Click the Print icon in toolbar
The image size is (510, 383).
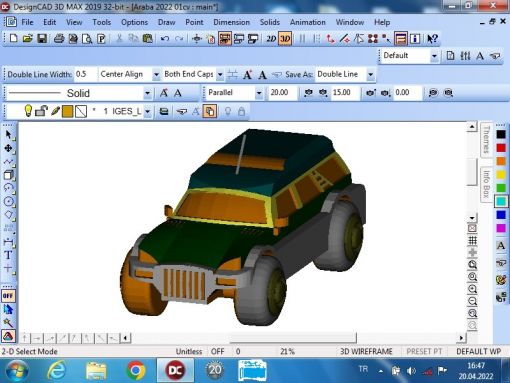click(59, 39)
